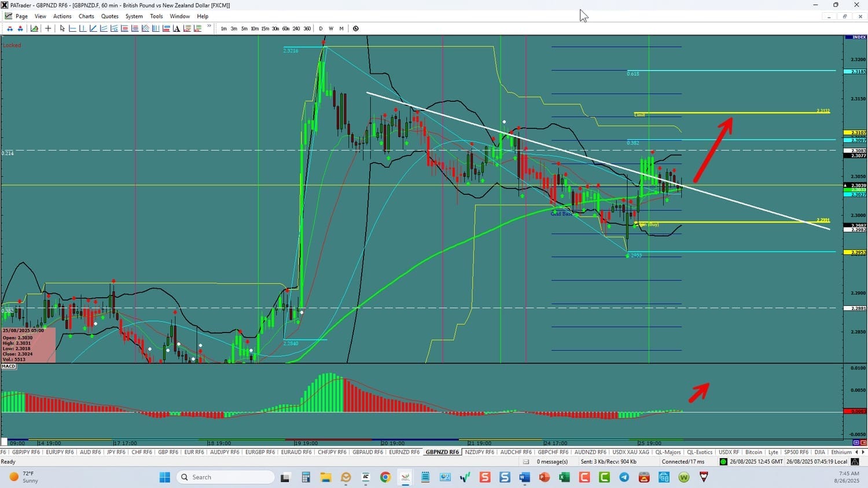868x488 pixels.
Task: Click the green connection status indicator
Action: point(723,461)
